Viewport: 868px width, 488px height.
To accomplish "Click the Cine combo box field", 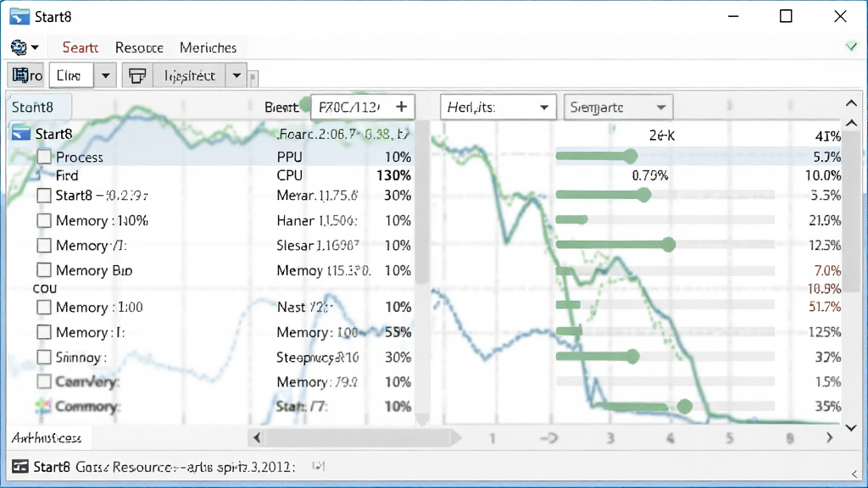I will [x=71, y=75].
